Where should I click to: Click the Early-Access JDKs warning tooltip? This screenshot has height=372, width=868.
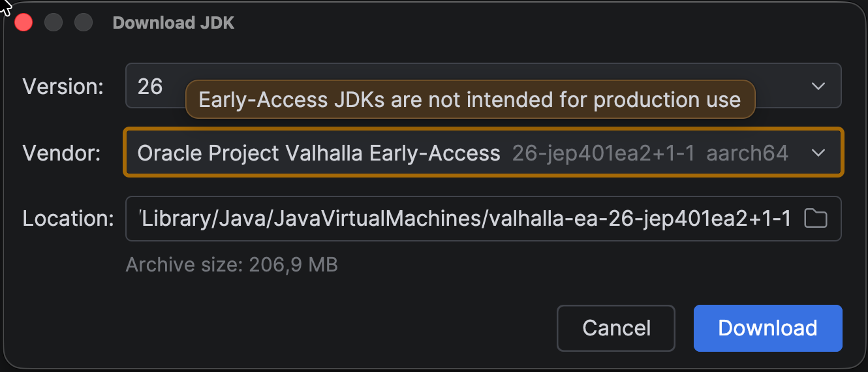pos(469,100)
